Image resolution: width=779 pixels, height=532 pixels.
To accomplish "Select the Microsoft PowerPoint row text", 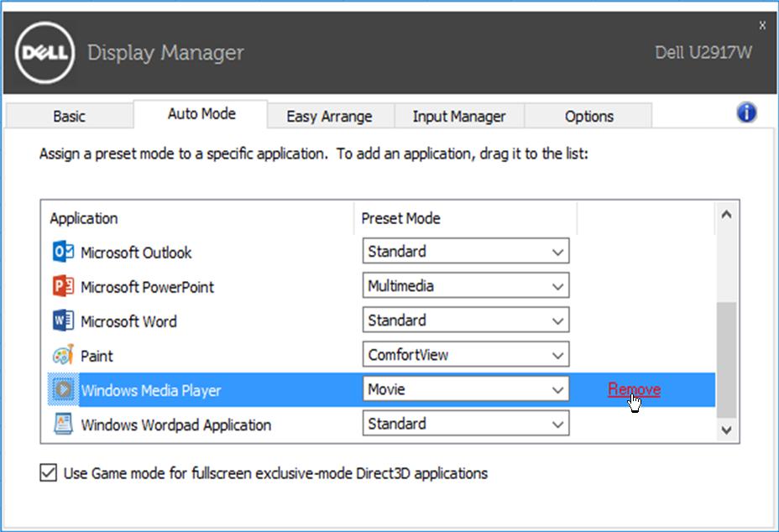I will pyautogui.click(x=147, y=287).
